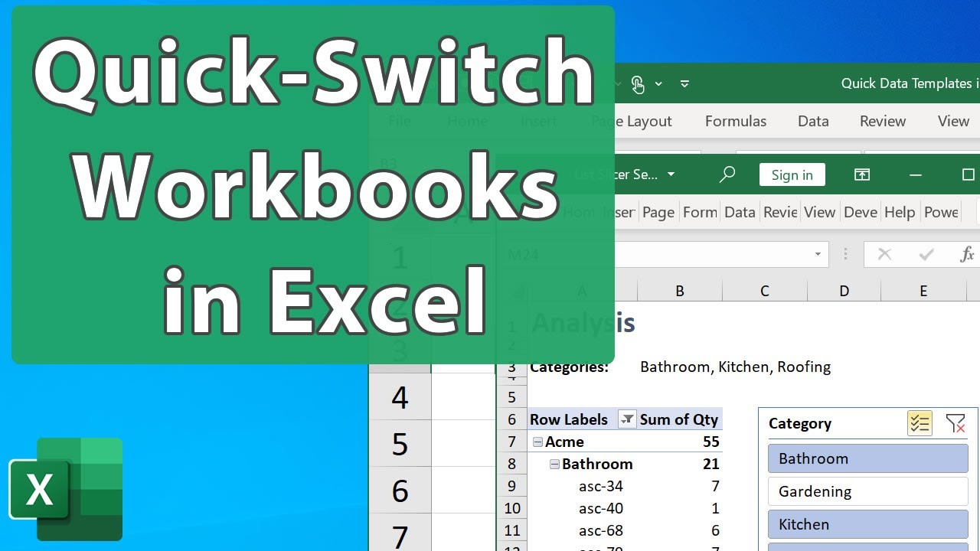Viewport: 980px width, 551px height.
Task: Select the quantity 6 for asc-68
Action: click(x=715, y=530)
